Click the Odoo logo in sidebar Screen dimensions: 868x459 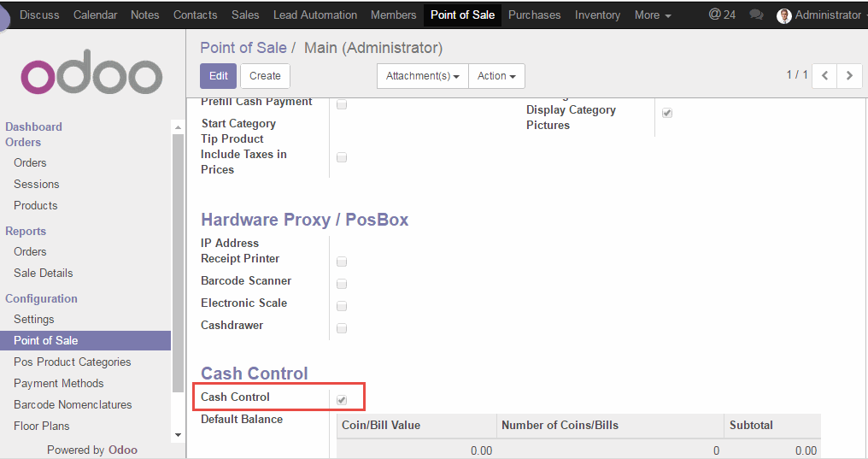(91, 76)
